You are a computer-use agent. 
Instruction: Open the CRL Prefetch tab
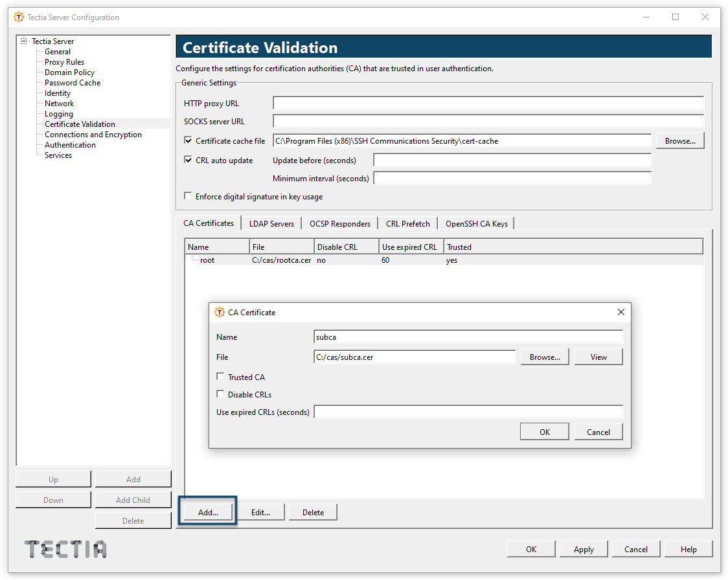[x=407, y=223]
